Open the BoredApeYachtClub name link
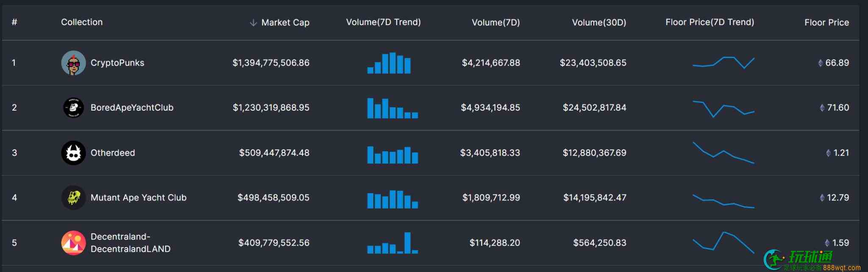The width and height of the screenshot is (868, 272). [x=132, y=108]
